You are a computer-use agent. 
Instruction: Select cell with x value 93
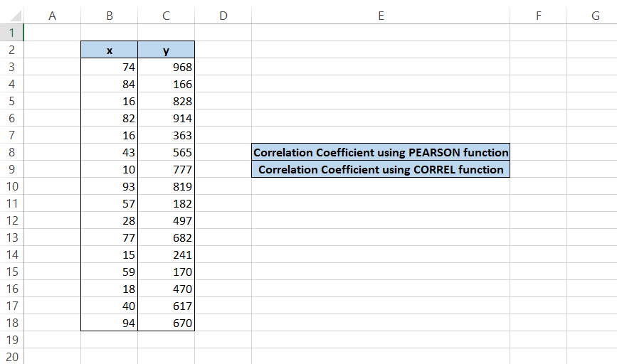(x=109, y=186)
